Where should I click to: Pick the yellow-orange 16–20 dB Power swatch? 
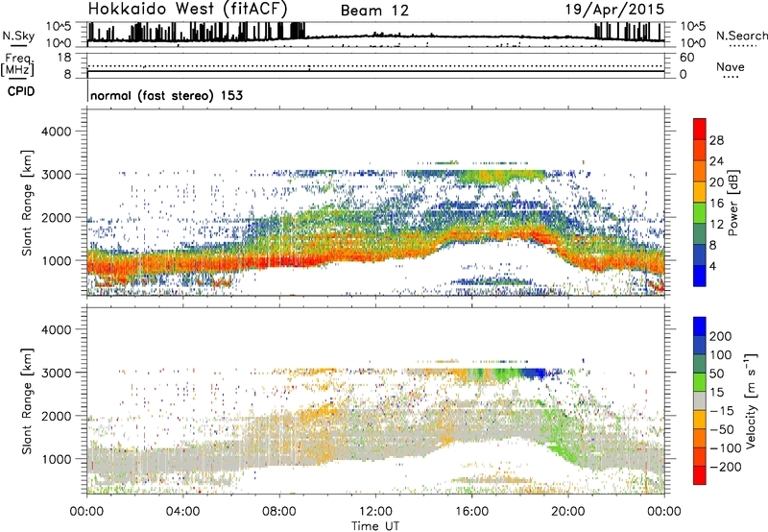(x=700, y=191)
